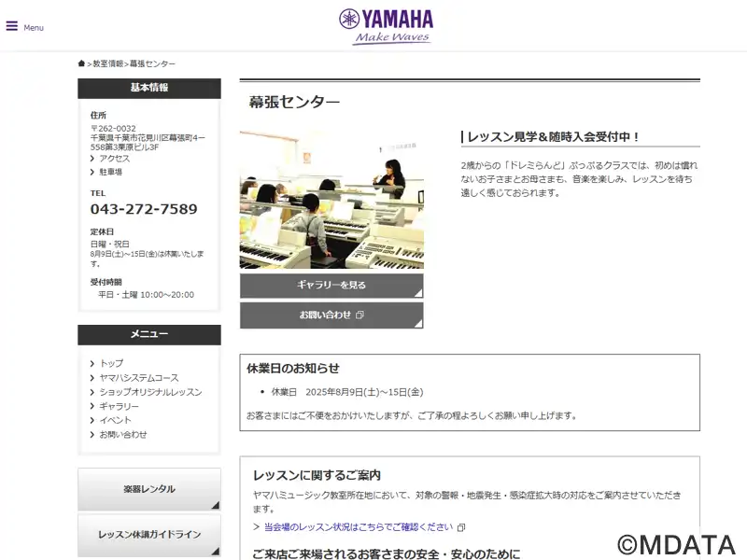Click the お問い合わせ button below gallery

[x=331, y=315]
